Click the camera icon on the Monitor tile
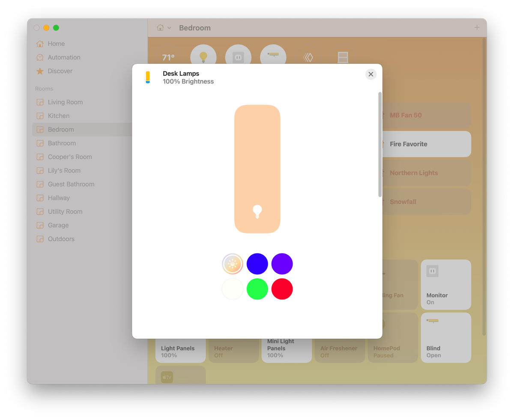Viewport: 514px width, 420px height. 432,271
